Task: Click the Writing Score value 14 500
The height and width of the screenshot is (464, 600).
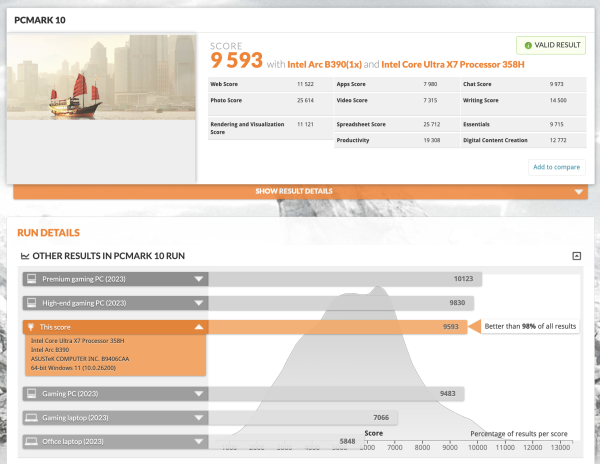Action: tap(558, 100)
